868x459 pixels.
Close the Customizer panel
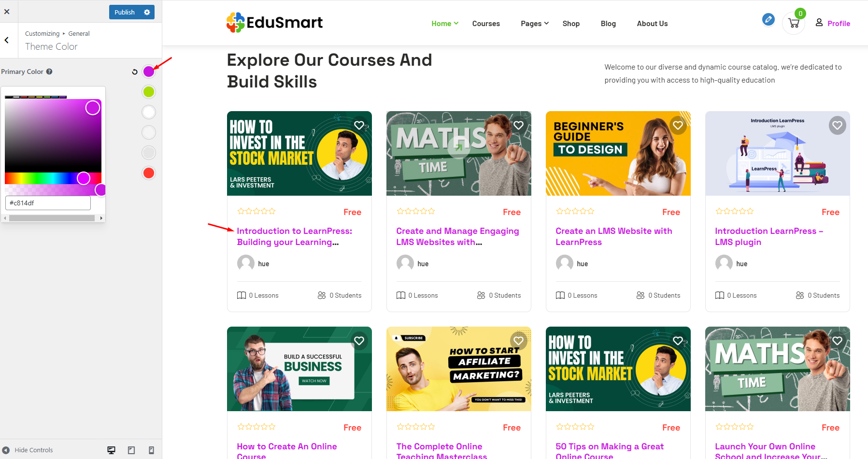pos(7,12)
